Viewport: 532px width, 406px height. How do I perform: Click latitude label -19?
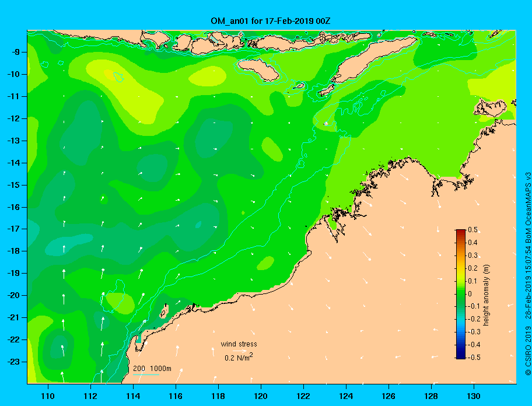pyautogui.click(x=13, y=274)
